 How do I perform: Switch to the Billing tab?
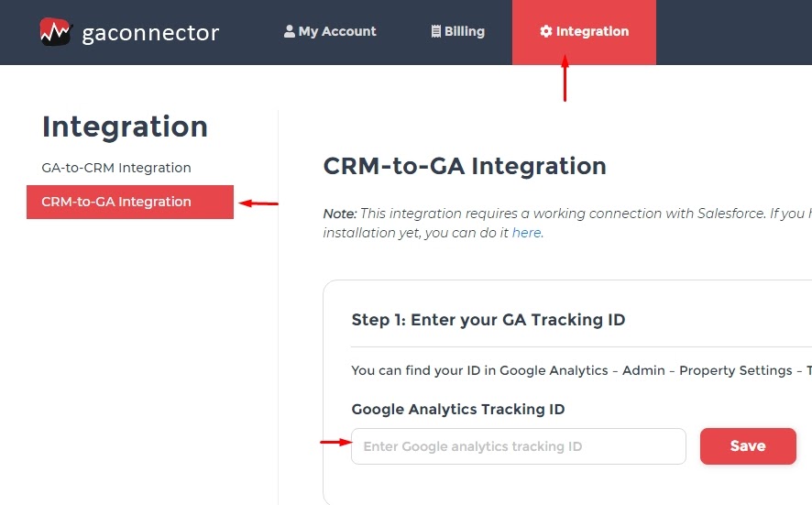pyautogui.click(x=458, y=31)
